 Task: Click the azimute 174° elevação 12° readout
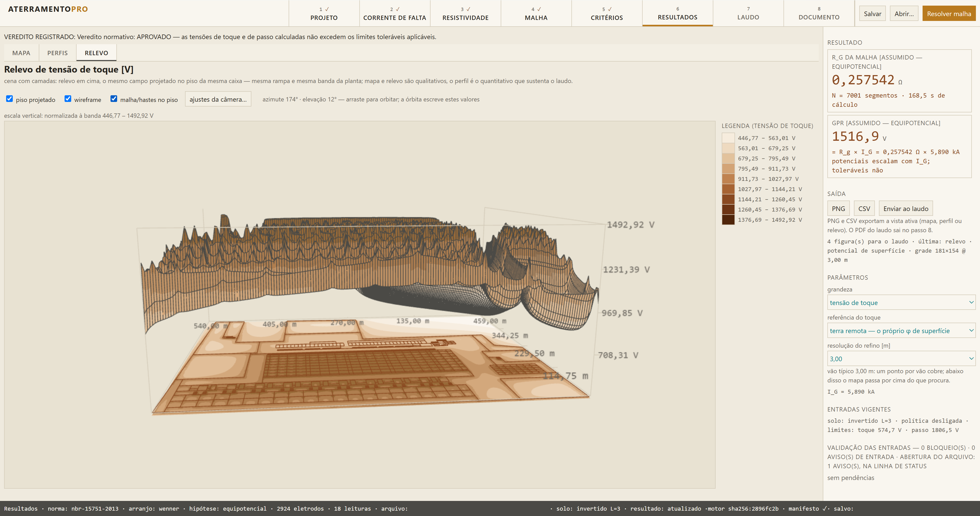(371, 99)
